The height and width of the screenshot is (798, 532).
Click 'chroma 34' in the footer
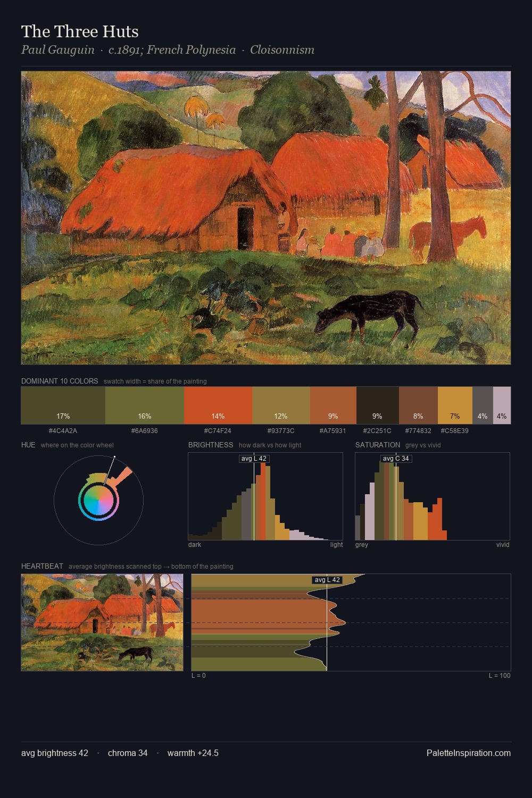[128, 753]
